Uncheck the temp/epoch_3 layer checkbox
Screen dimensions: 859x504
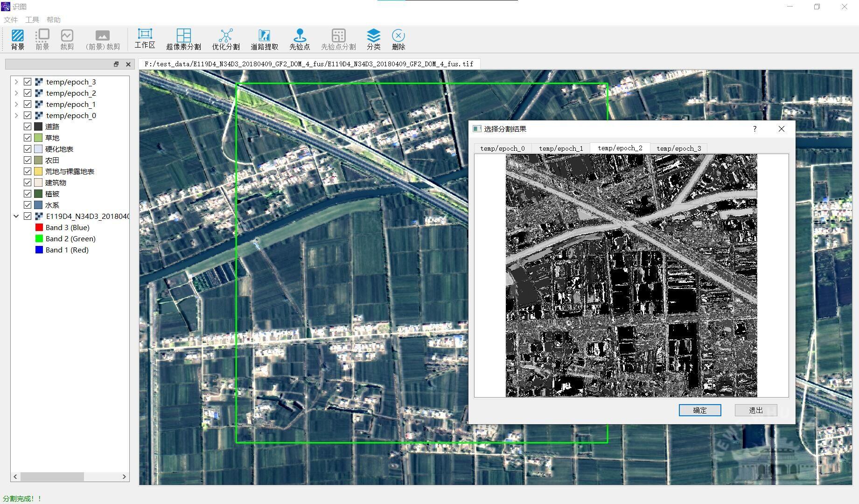point(28,82)
